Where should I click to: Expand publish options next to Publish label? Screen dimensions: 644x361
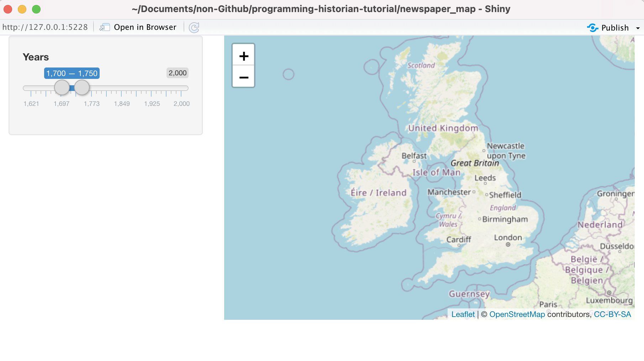(x=638, y=28)
